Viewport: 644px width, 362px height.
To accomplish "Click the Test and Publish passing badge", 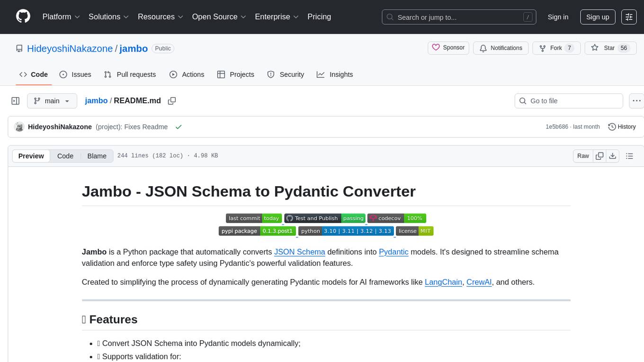I will click(325, 218).
